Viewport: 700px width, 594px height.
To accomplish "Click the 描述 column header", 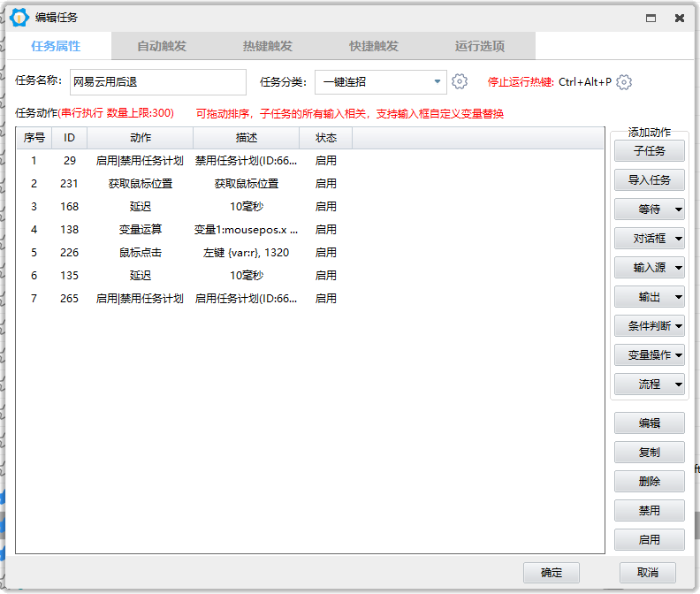I will click(246, 138).
